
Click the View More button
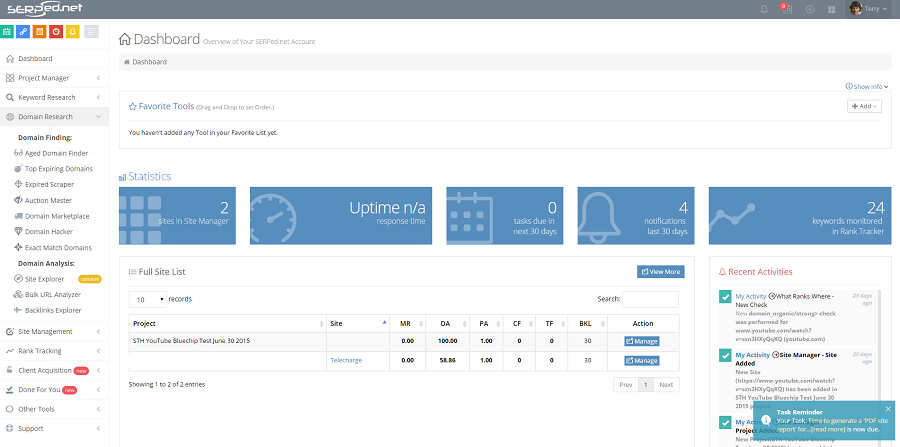pos(661,272)
